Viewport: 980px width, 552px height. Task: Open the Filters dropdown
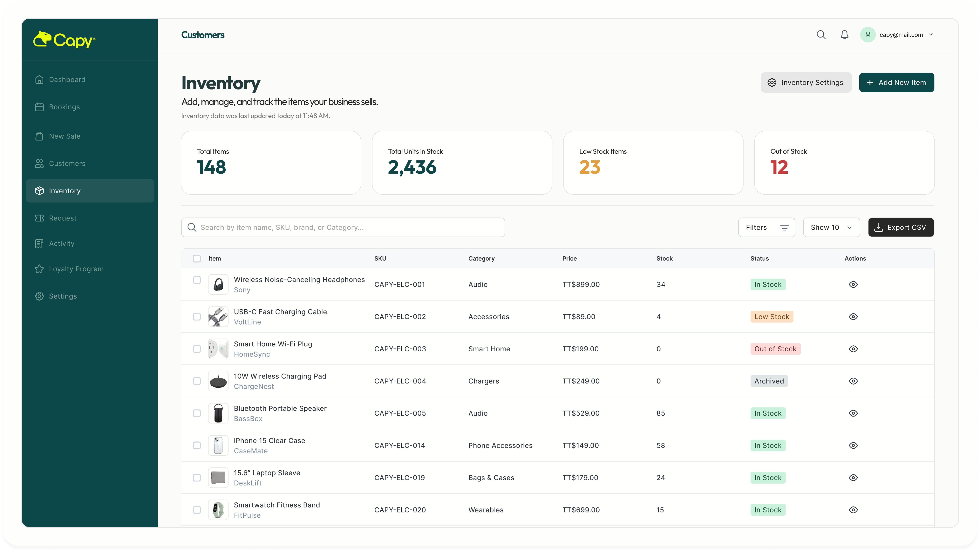tap(767, 227)
